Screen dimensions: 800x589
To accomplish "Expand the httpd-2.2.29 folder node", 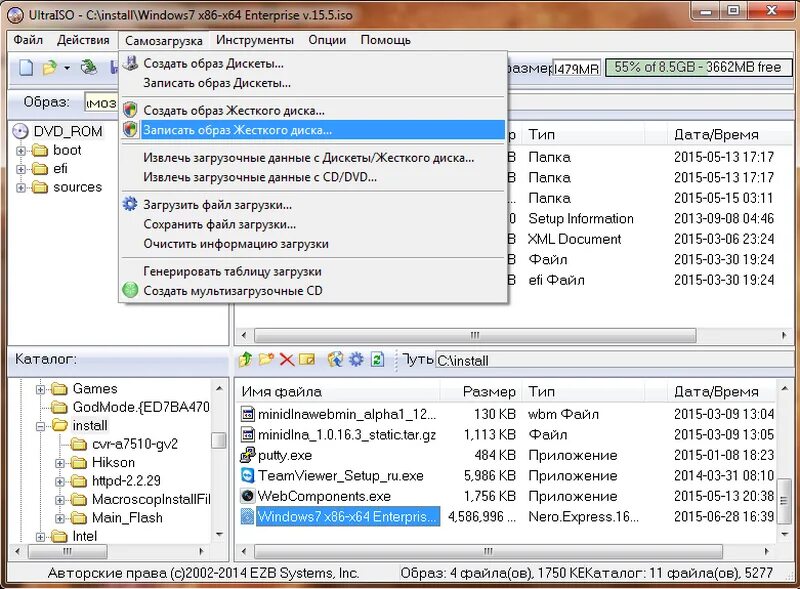I will click(60, 482).
